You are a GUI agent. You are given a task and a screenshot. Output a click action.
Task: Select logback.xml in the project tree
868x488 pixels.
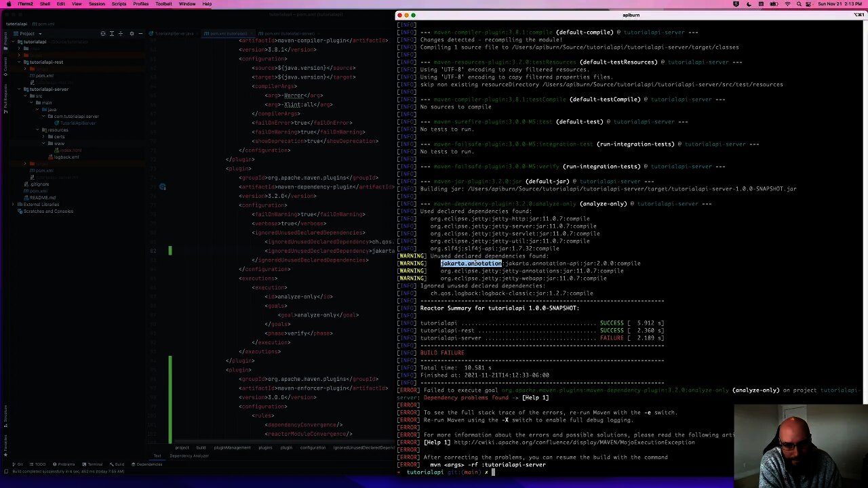click(x=66, y=157)
